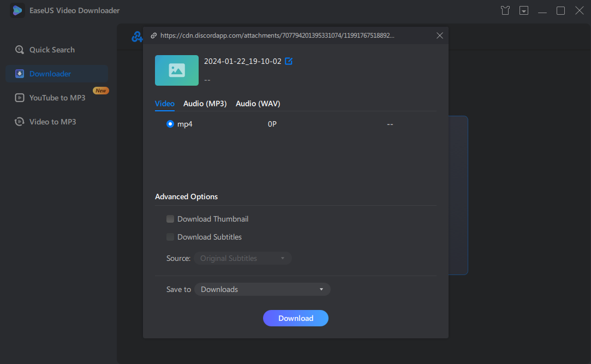The width and height of the screenshot is (591, 364).
Task: Open the skin shirt icon in title bar
Action: [505, 10]
